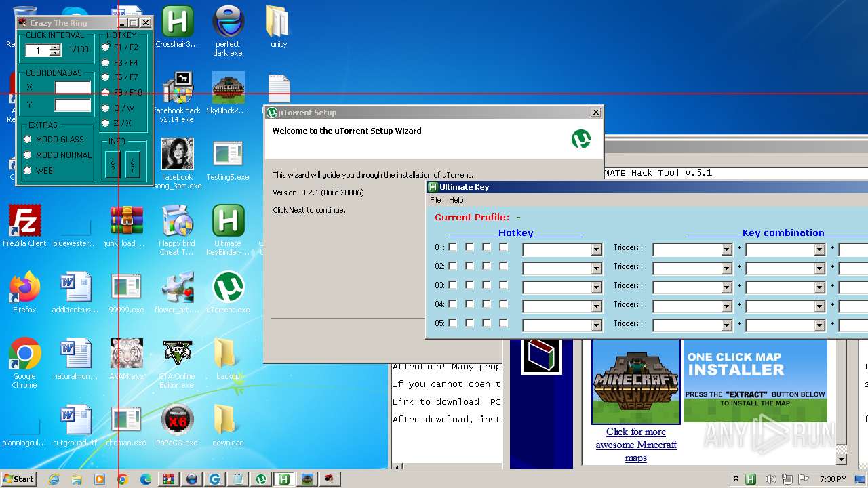Open the Google Chrome desktop shortcut
868x488 pixels.
(x=24, y=363)
